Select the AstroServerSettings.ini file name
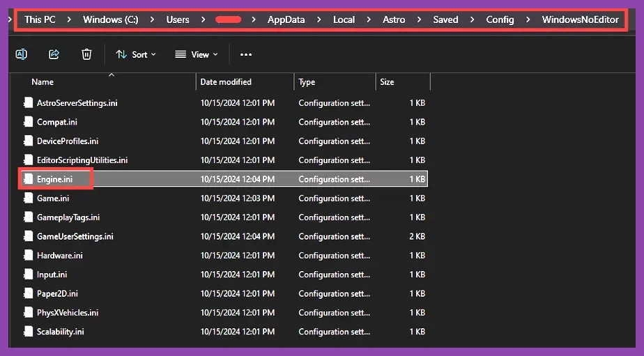The width and height of the screenshot is (644, 356). (77, 102)
